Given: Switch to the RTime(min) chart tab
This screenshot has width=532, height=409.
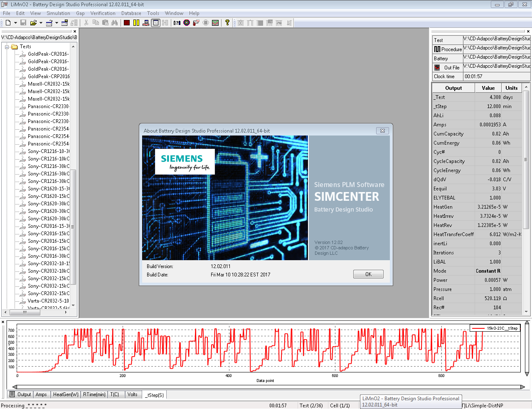Looking at the screenshot, I should click(x=94, y=394).
